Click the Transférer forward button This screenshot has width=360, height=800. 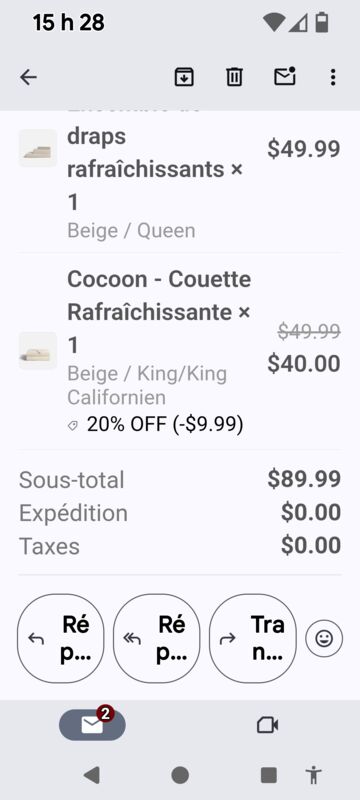click(253, 638)
